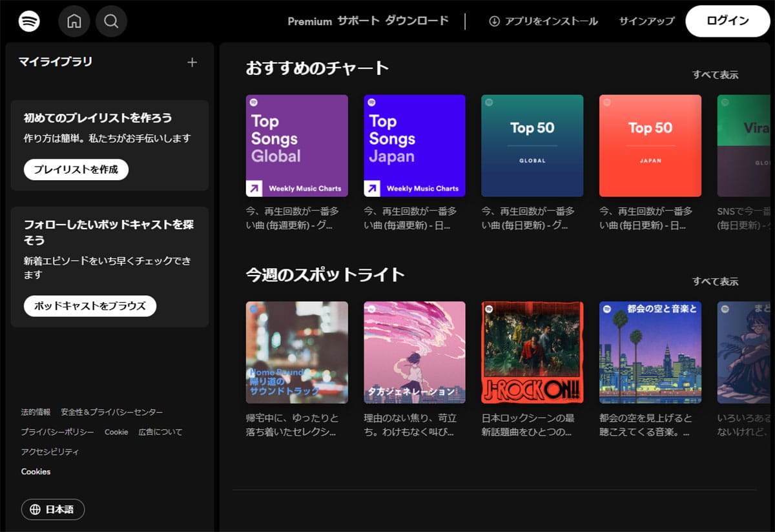The image size is (775, 532).
Task: Click おすすめのチャート section heading
Action: point(317,68)
